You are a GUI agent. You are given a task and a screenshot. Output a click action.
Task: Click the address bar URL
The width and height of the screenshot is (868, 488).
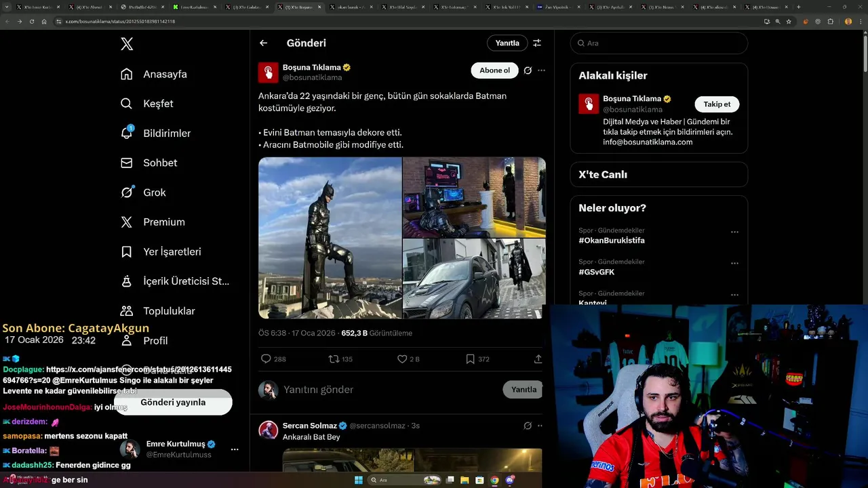[x=119, y=22]
